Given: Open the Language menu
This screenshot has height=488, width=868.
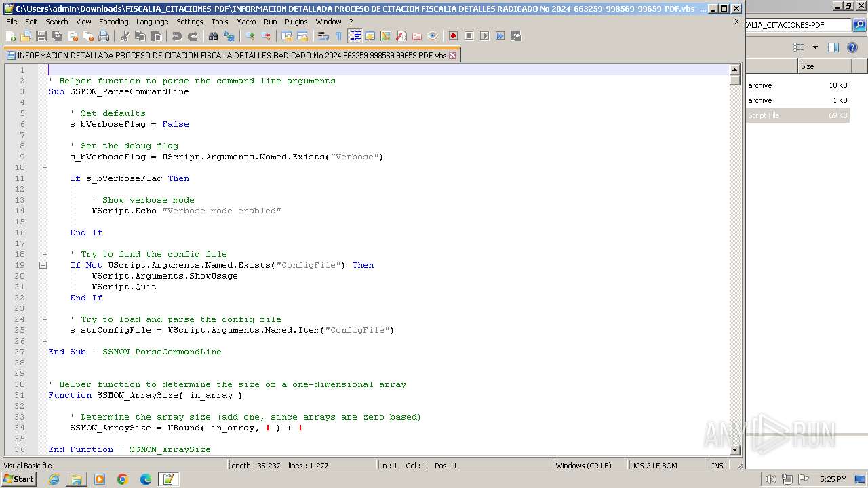Looking at the screenshot, I should (x=152, y=22).
